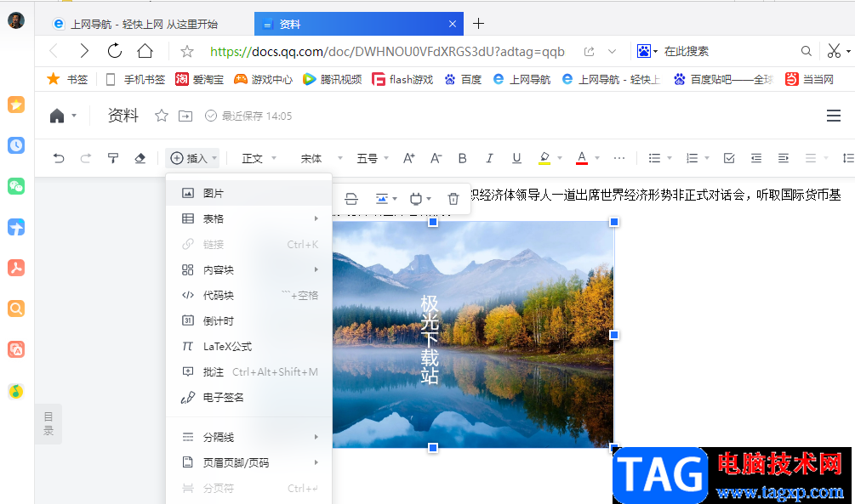Screen dimensions: 855x504
Task: Decrease font size with A- icon
Action: 435,159
